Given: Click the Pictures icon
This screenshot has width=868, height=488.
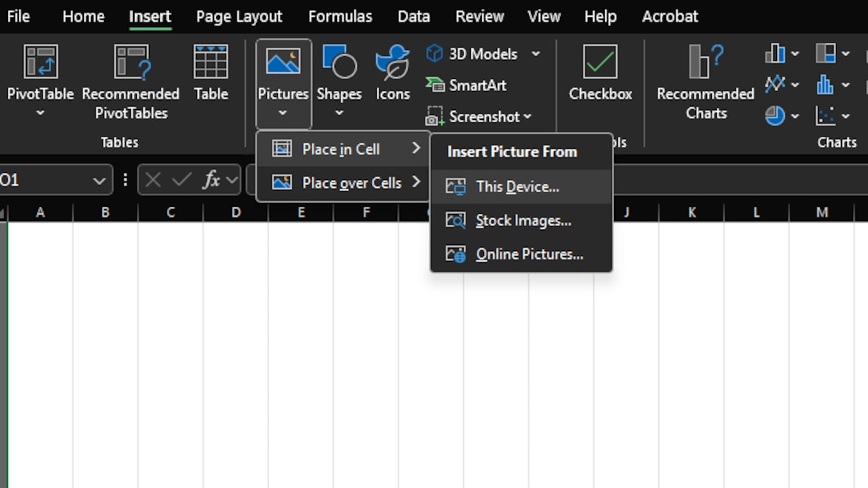Looking at the screenshot, I should click(x=283, y=61).
